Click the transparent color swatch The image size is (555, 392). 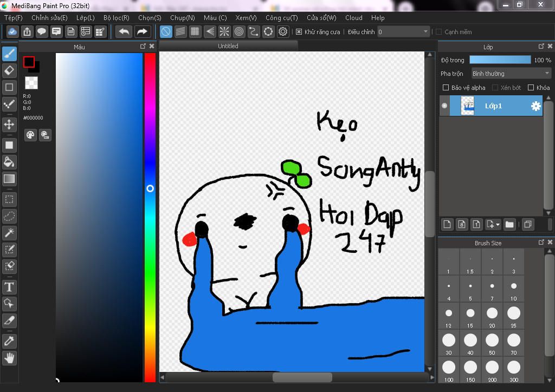tap(31, 83)
